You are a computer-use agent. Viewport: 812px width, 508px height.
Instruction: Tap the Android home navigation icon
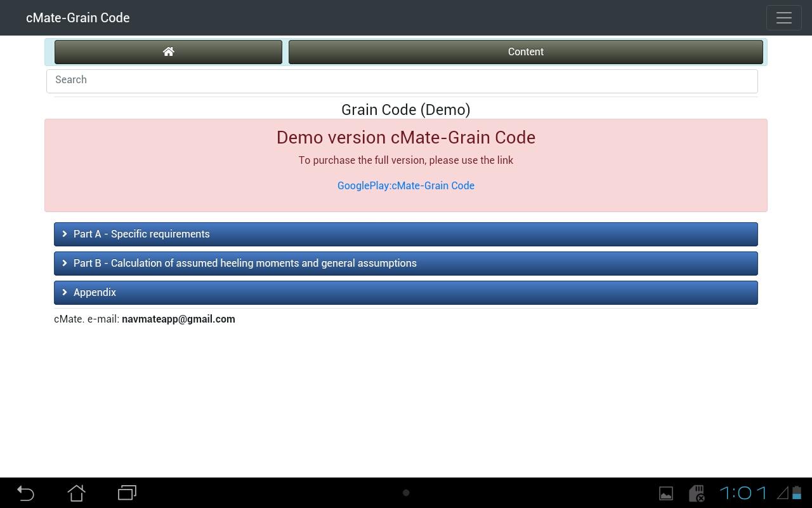click(x=76, y=493)
